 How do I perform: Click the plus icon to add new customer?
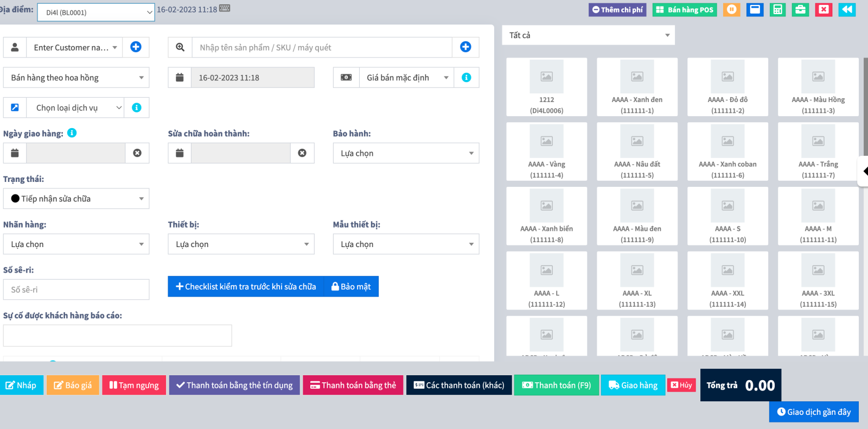[x=136, y=47]
